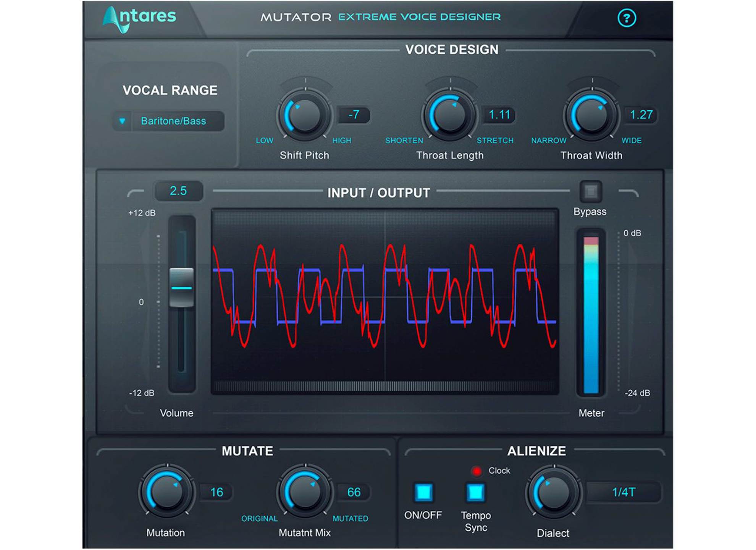Click the -12 dB volume scale label
Viewport: 756px width, 550px height.
click(142, 393)
